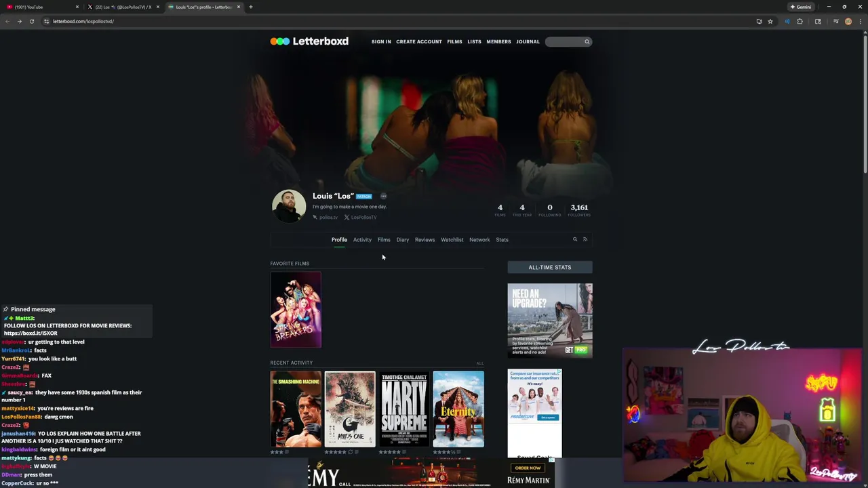Open the Marty Supreme poster
This screenshot has width=868, height=488.
404,409
